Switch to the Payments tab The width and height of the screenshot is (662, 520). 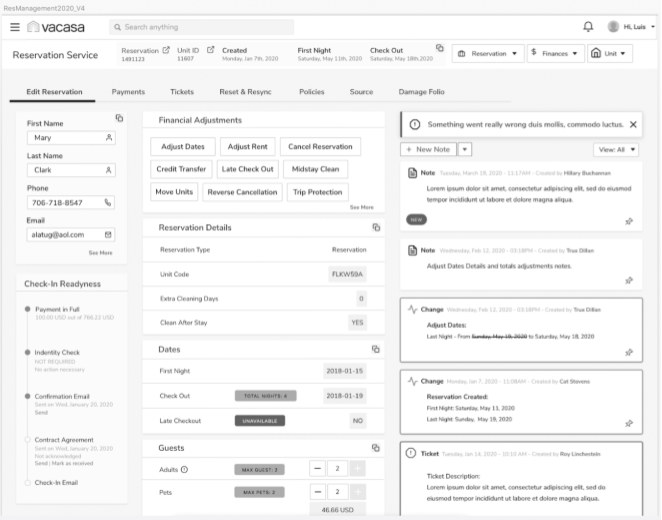pos(128,92)
